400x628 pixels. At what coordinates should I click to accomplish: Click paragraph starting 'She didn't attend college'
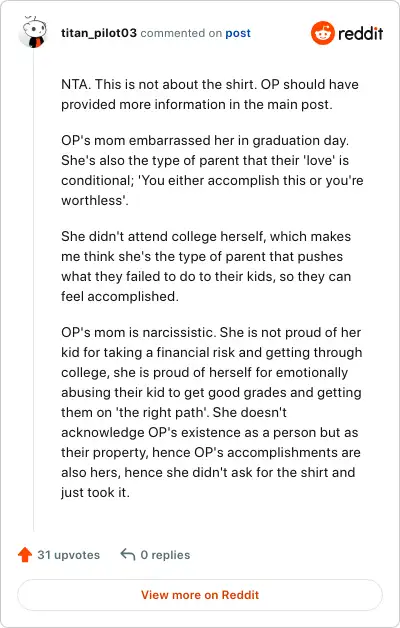[x=206, y=266]
